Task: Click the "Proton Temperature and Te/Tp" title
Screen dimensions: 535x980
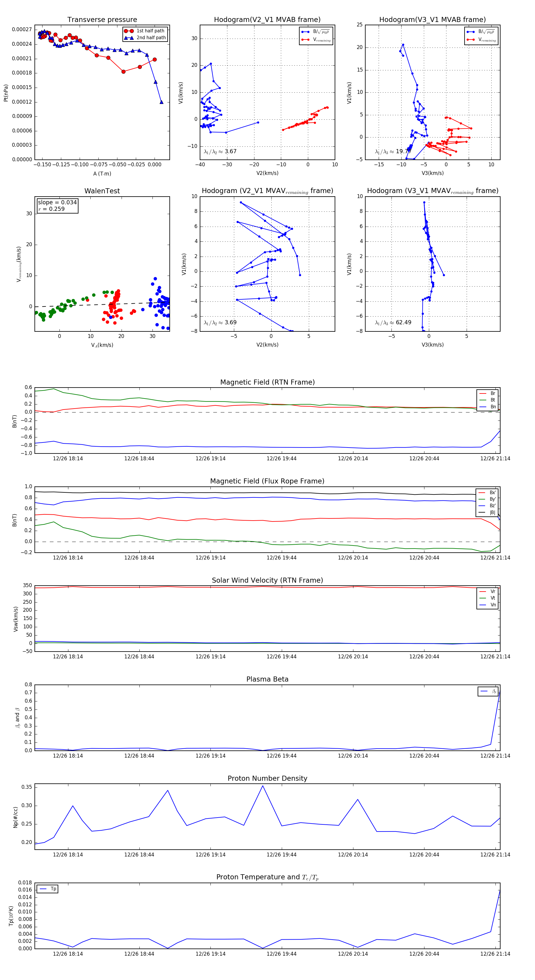Action: click(x=267, y=877)
